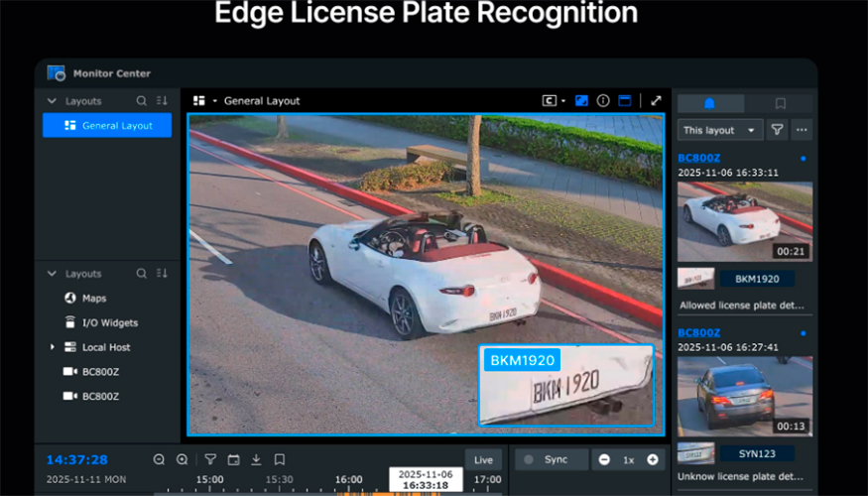Screen dimensions: 868x496
Task: Toggle the Sync playback button
Action: (x=547, y=459)
